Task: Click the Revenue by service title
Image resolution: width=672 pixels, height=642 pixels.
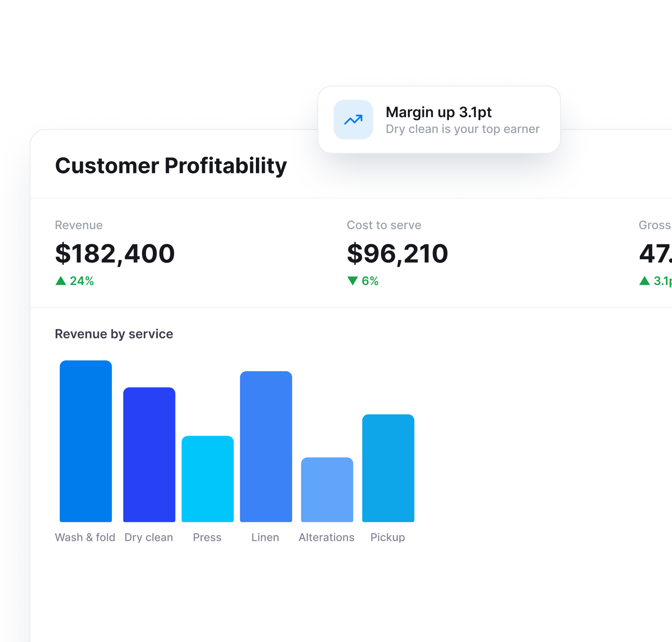Action: tap(114, 334)
